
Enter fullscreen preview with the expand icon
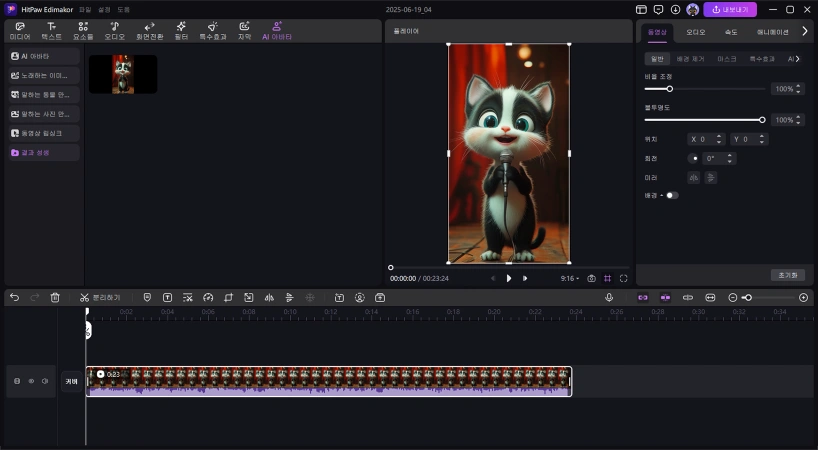tap(623, 278)
